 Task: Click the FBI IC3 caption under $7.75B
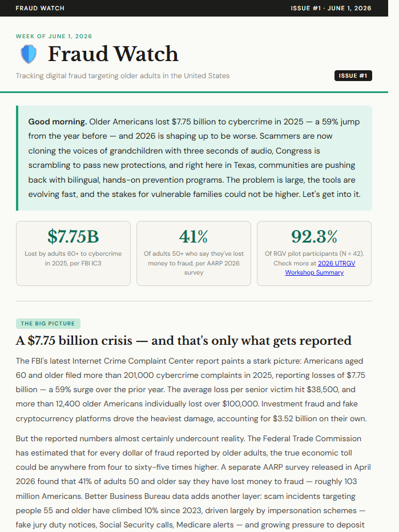pos(73,258)
